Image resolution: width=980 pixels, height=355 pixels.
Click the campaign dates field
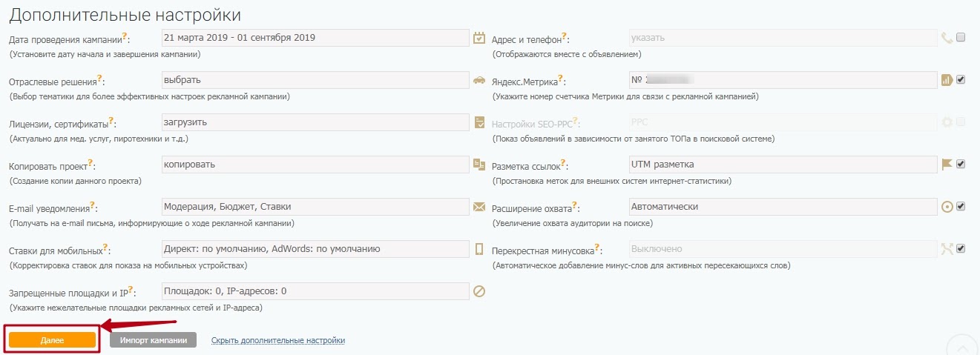(x=315, y=38)
